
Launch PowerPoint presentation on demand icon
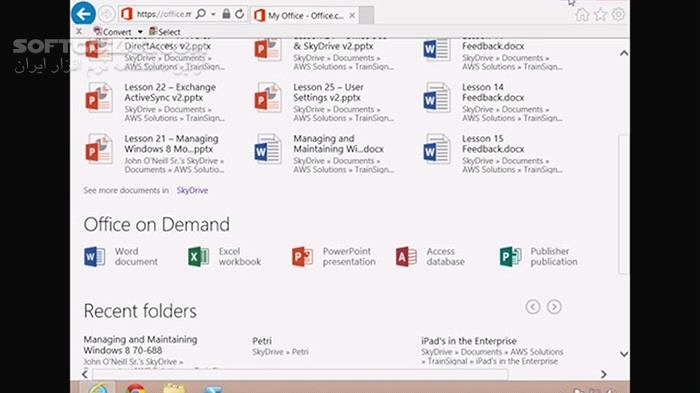click(x=302, y=256)
